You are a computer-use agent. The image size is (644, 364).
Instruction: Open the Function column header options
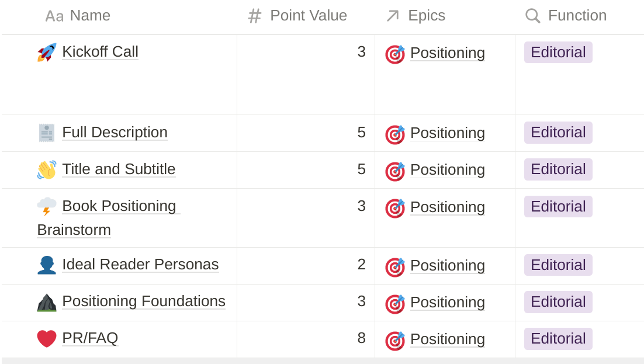click(x=566, y=16)
